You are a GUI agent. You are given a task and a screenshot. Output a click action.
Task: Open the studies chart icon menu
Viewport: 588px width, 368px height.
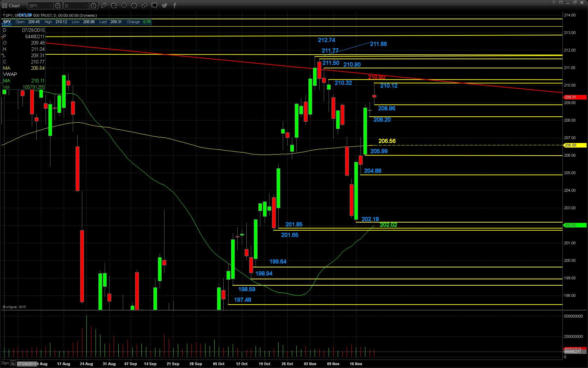(x=114, y=6)
